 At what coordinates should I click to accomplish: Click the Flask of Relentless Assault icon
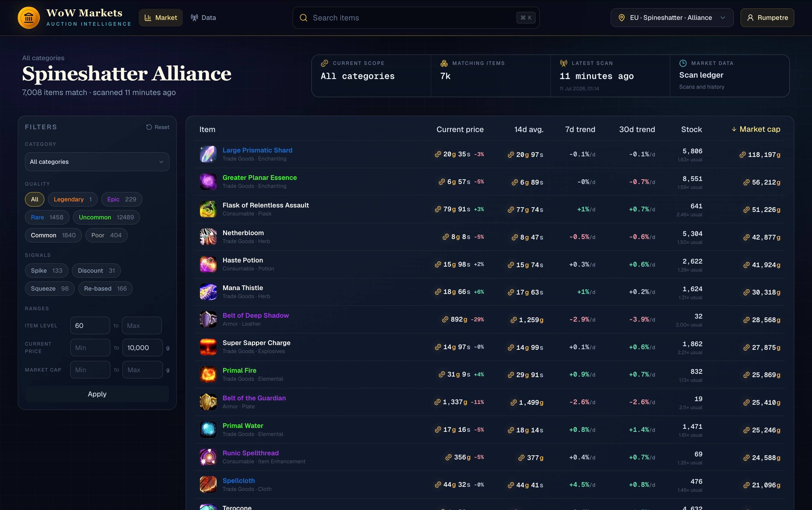208,209
